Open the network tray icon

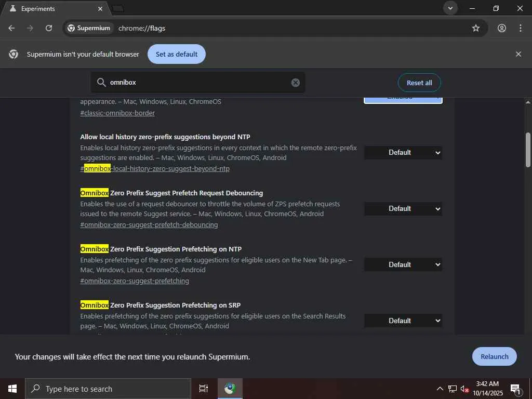click(453, 389)
